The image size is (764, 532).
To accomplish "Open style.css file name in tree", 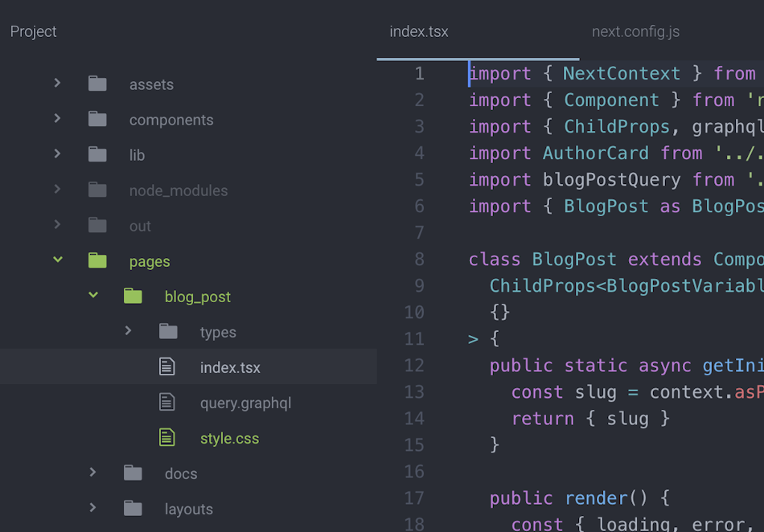I will coord(229,439).
